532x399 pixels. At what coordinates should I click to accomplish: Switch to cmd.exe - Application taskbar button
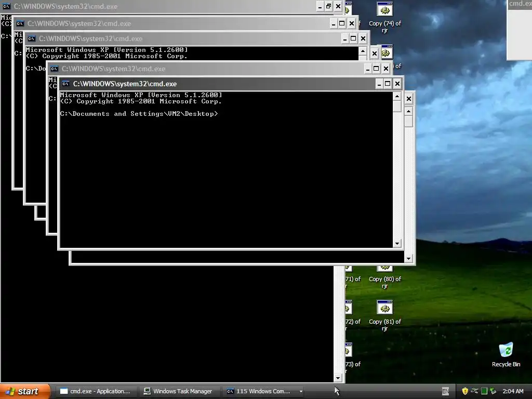pos(96,391)
